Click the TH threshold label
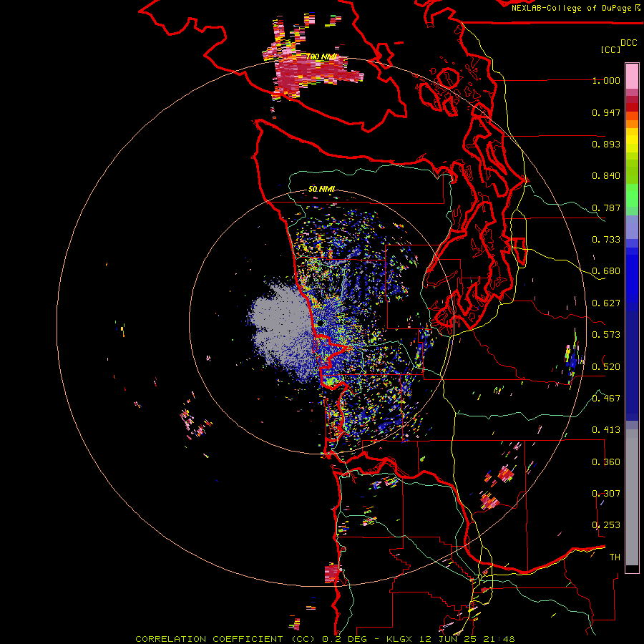 (615, 557)
